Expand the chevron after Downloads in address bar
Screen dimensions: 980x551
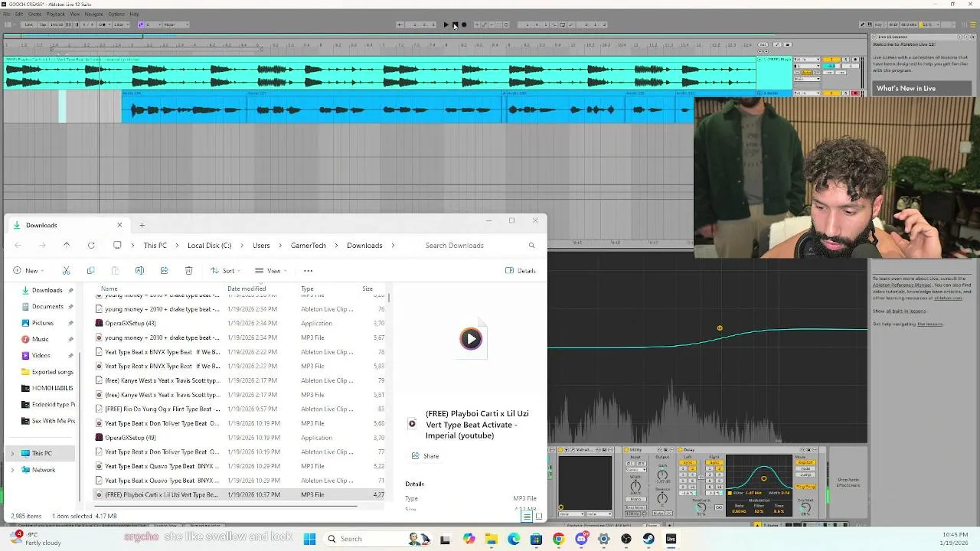394,245
